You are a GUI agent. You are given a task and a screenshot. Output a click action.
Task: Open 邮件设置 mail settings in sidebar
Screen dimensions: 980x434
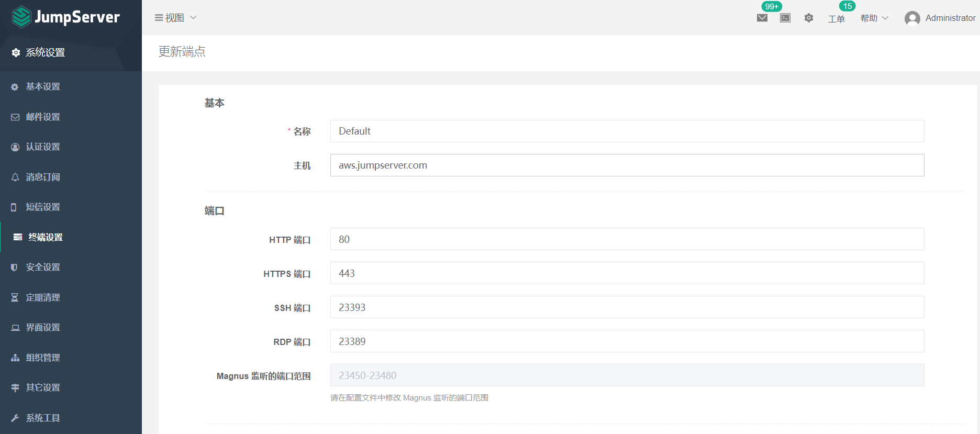pyautogui.click(x=43, y=117)
